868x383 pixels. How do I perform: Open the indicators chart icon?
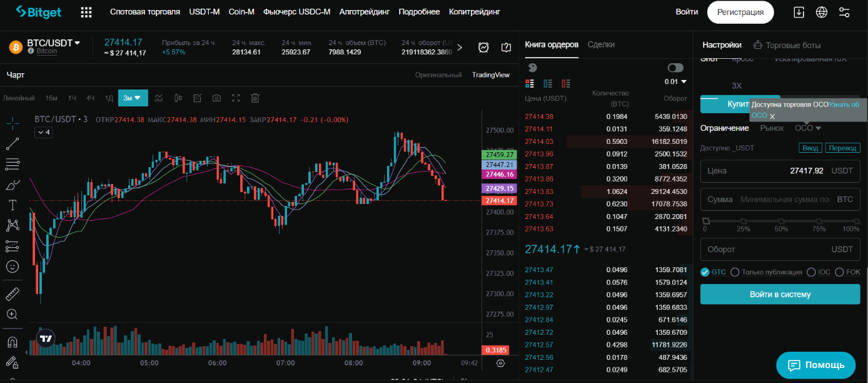click(159, 98)
